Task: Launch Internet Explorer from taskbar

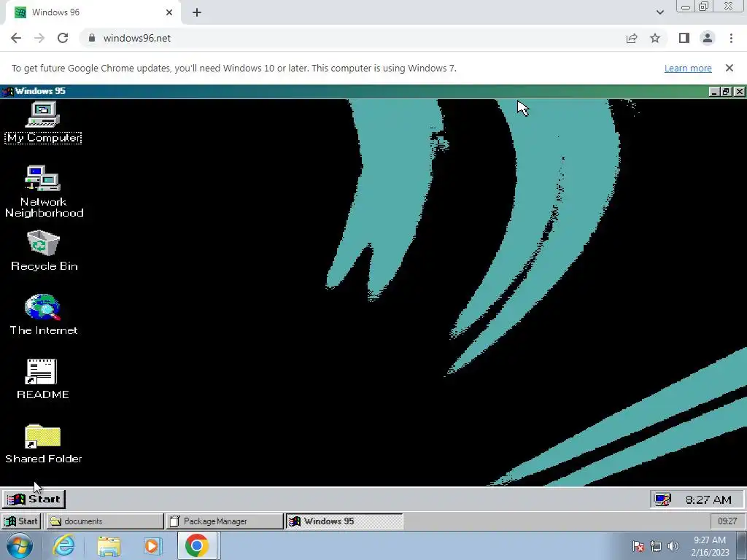Action: 64,545
